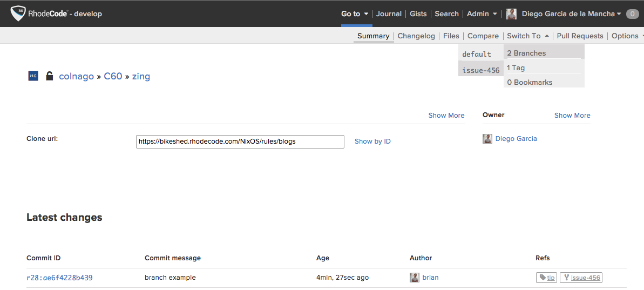Click Diego Garcia owner avatar
Screen dimensions: 644x290
pos(487,139)
